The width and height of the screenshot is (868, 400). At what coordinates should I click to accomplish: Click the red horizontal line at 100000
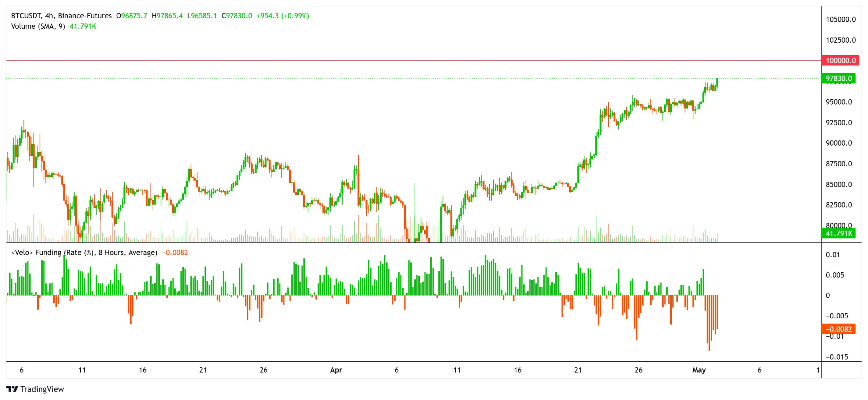click(x=407, y=60)
